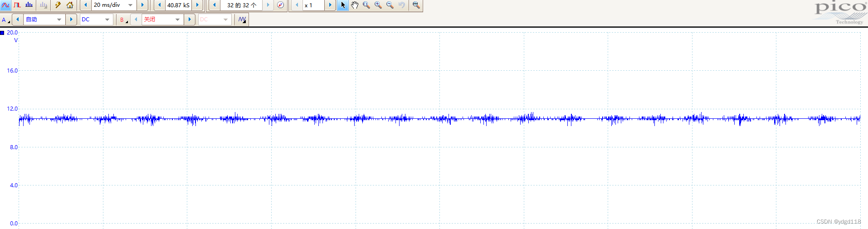The width and height of the screenshot is (868, 229).
Task: Increase horizontal zoom factor arrow
Action: point(330,5)
